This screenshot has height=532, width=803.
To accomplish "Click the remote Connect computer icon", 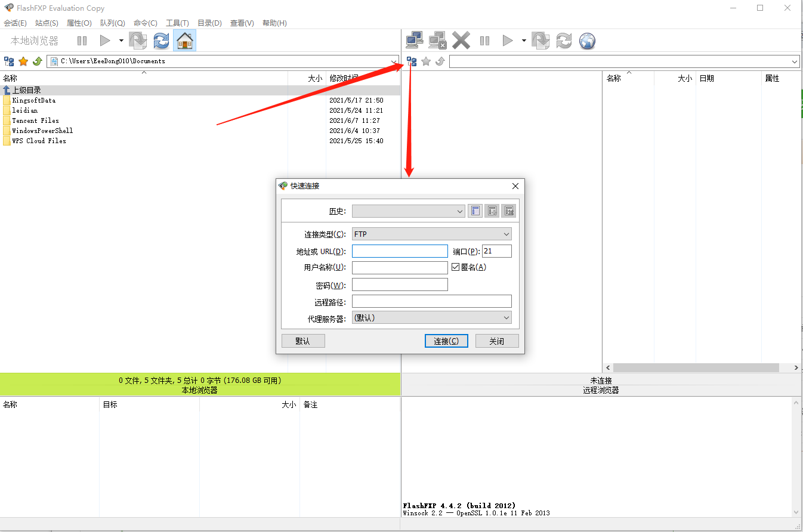I will tap(415, 41).
